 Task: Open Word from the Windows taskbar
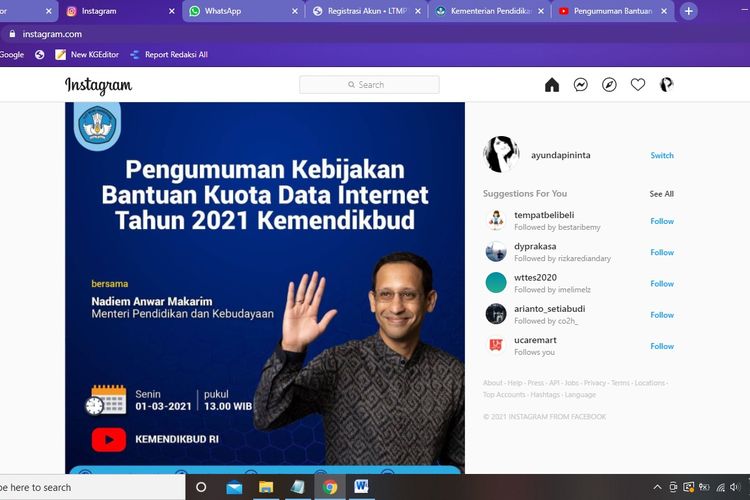361,487
